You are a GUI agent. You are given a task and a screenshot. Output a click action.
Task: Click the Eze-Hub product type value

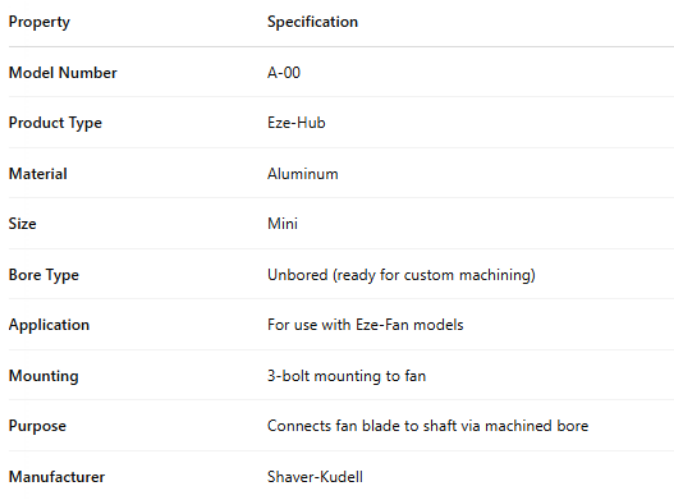[x=296, y=123]
